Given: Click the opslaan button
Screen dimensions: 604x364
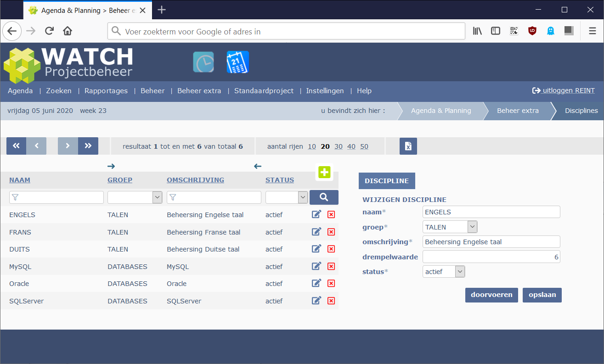Looking at the screenshot, I should (x=542, y=295).
